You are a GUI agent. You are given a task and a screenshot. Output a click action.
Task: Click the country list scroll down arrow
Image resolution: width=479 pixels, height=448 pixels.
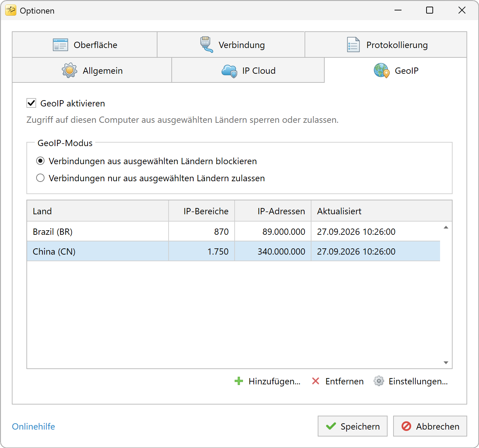coord(446,363)
